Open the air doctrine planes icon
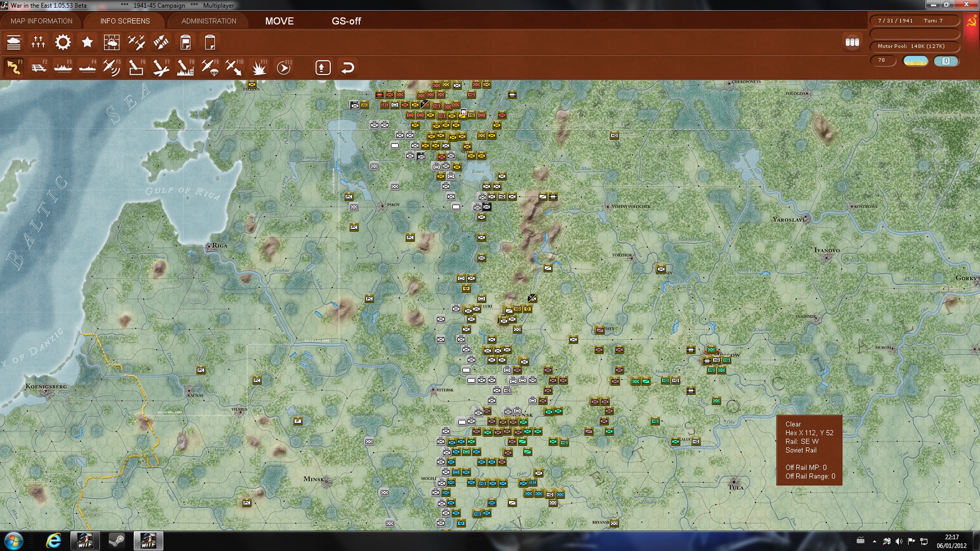Screen dimensions: 980x551 [x=136, y=42]
